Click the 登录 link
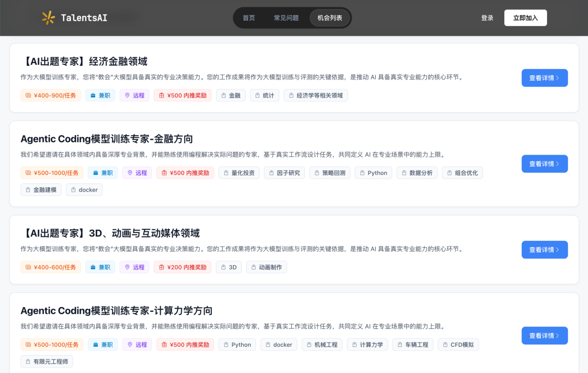Image resolution: width=588 pixels, height=373 pixels. [x=487, y=18]
